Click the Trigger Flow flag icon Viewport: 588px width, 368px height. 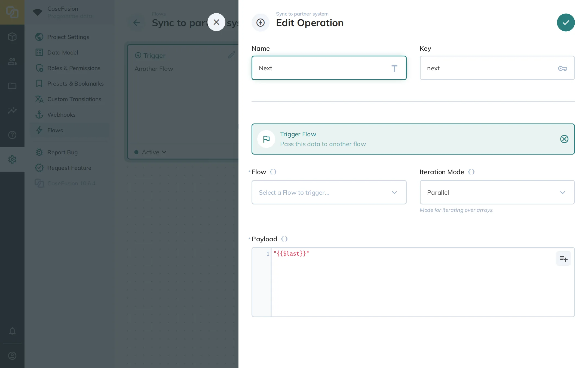pos(266,139)
